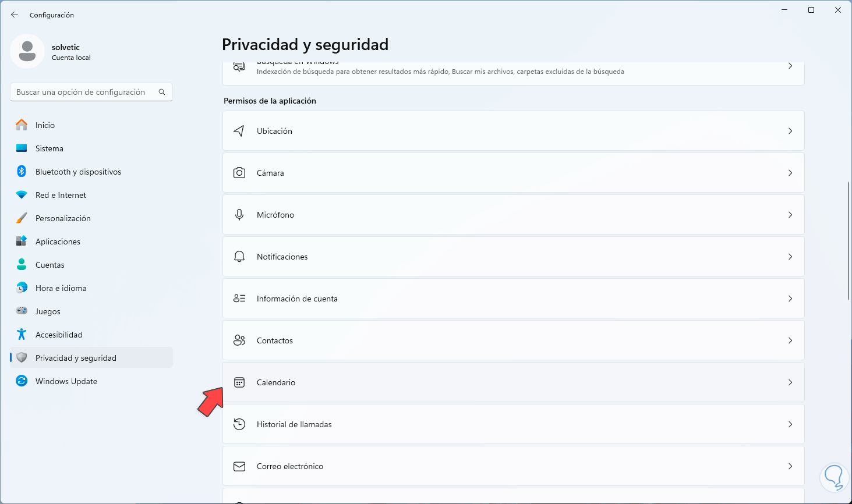The image size is (852, 504).
Task: Click the Ubicación location arrow icon
Action: point(239,131)
